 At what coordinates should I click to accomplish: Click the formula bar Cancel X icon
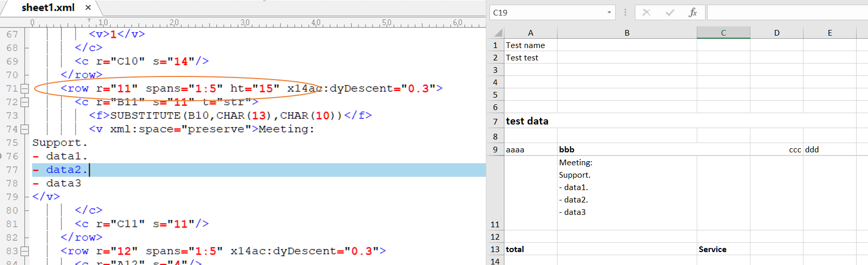pyautogui.click(x=646, y=12)
